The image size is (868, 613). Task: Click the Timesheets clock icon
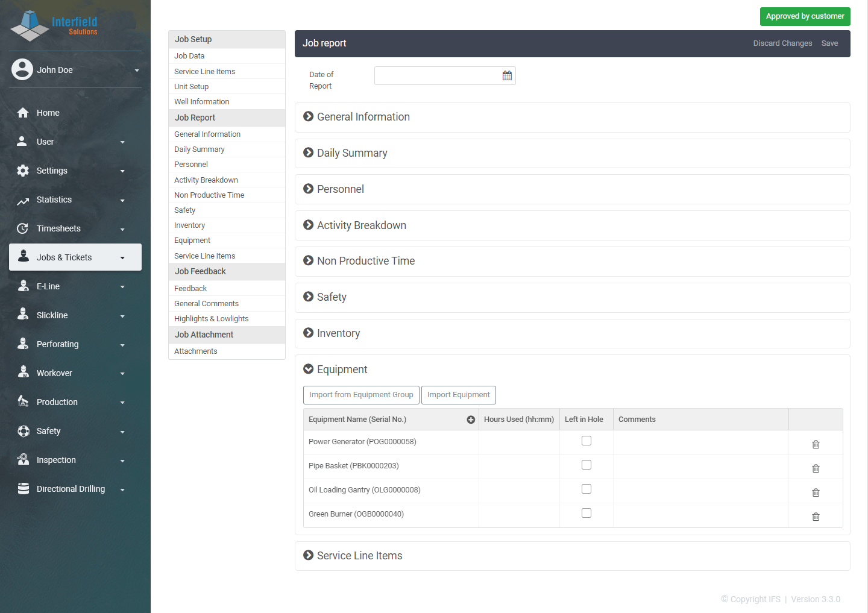[x=22, y=228]
